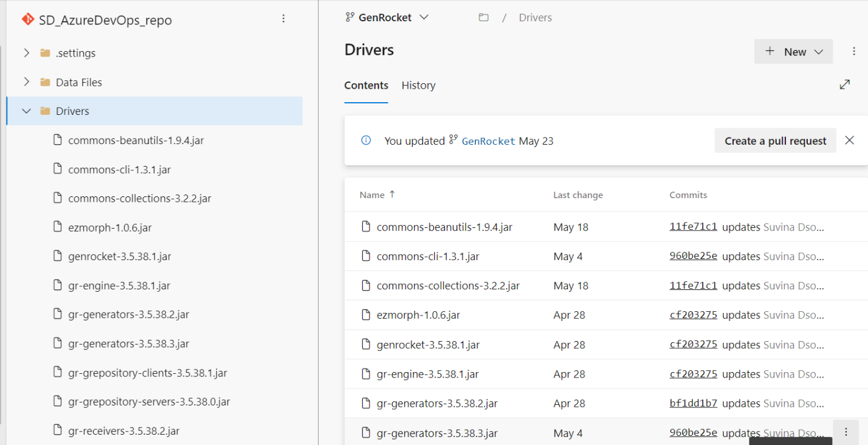Select the .settings folder icon
This screenshot has height=445, width=868.
(x=45, y=53)
